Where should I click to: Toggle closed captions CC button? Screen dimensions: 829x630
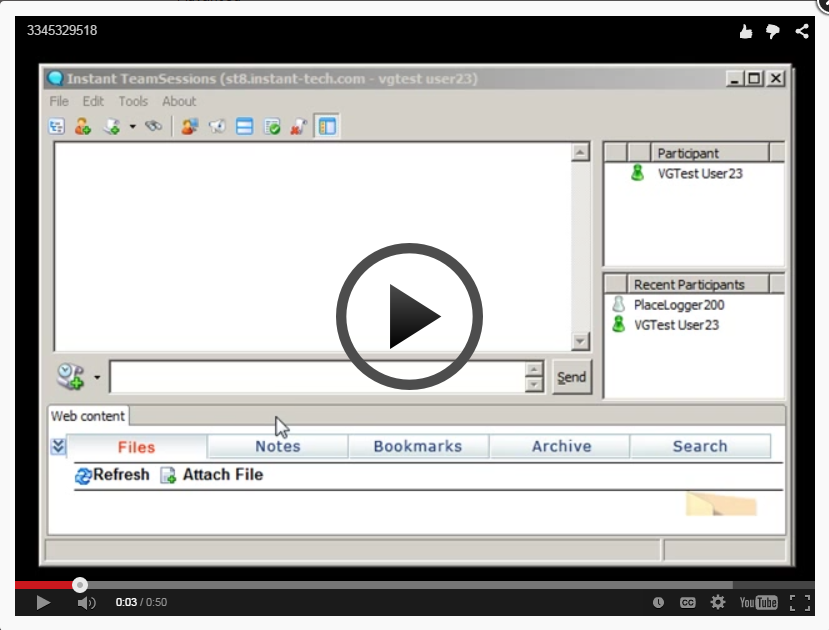[687, 603]
